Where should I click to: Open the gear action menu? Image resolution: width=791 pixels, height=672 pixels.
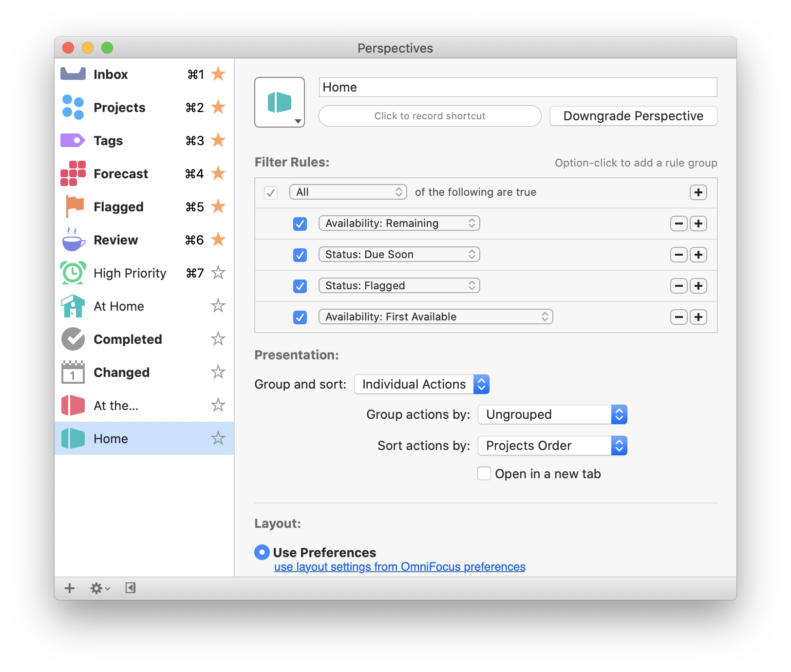click(x=100, y=588)
